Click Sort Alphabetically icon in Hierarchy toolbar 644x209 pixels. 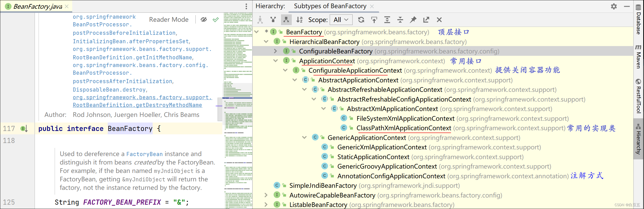point(299,20)
